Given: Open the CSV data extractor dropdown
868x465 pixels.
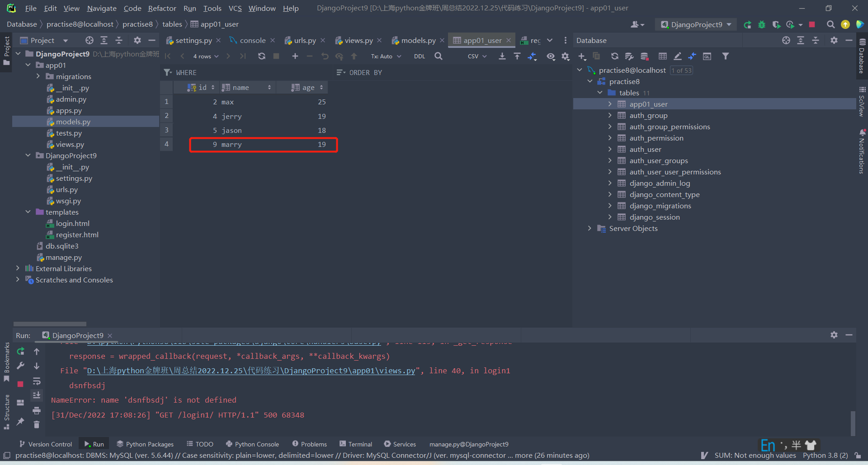Looking at the screenshot, I should point(477,56).
